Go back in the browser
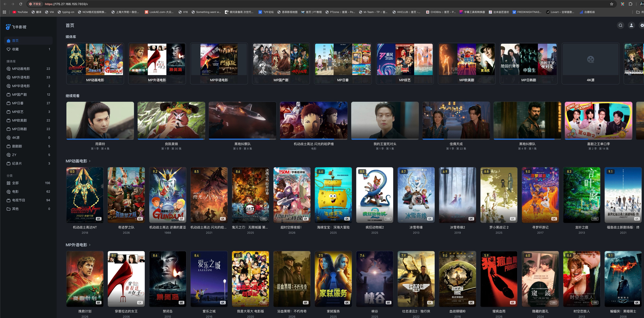644x318 pixels. tap(5, 4)
